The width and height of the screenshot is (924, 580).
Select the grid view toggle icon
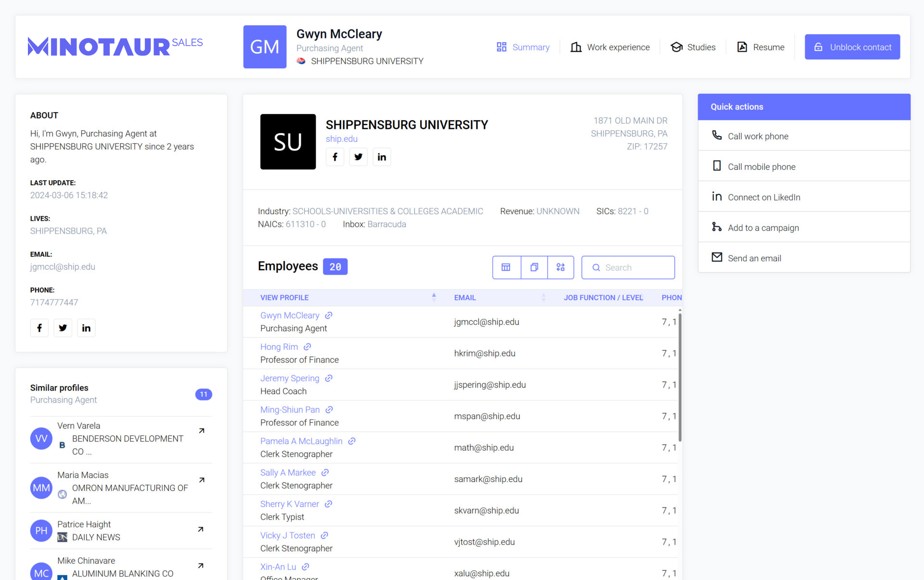(560, 267)
